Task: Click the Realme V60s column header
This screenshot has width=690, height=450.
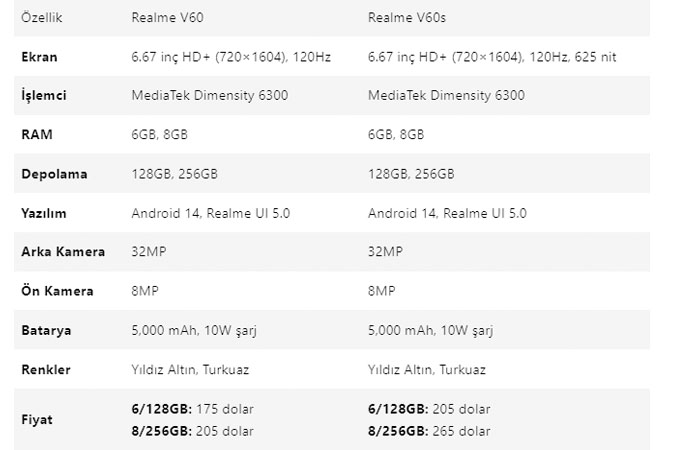Action: click(404, 18)
